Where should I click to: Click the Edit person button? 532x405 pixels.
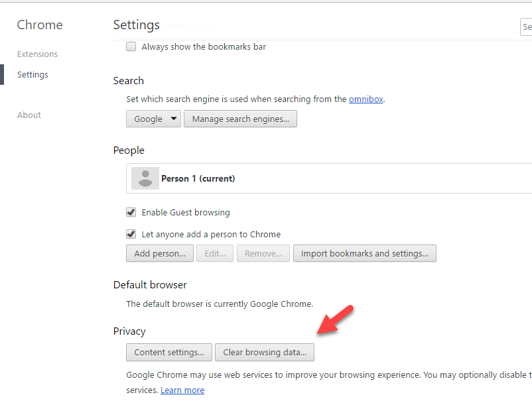point(215,253)
